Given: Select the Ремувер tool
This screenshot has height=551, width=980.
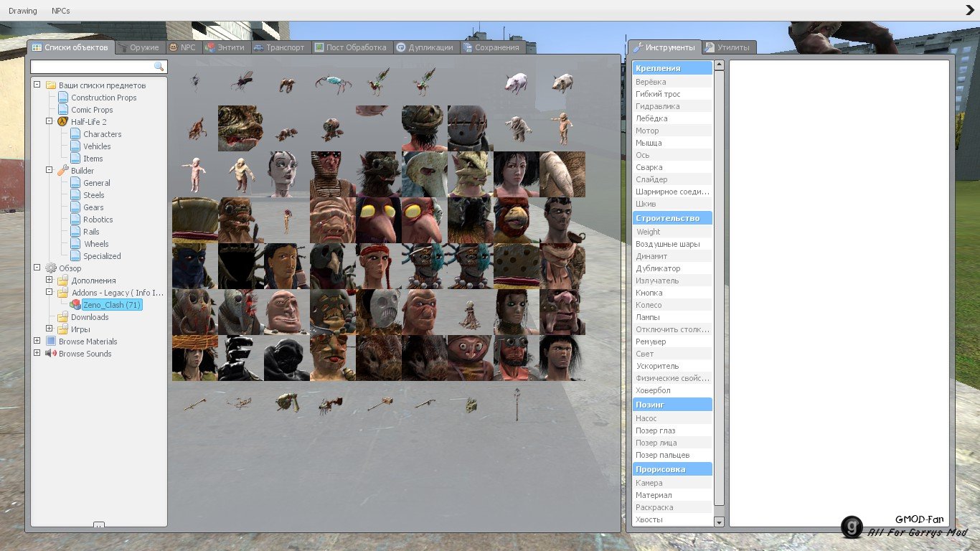Looking at the screenshot, I should coord(672,342).
